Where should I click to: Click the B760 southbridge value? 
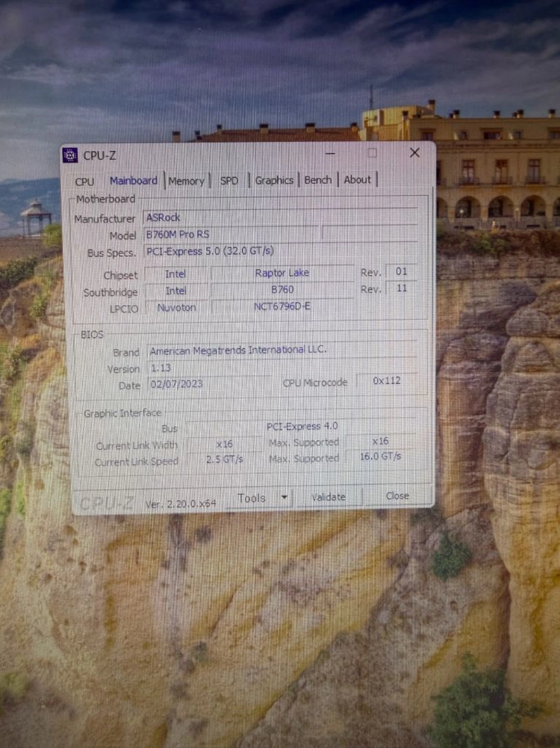282,290
